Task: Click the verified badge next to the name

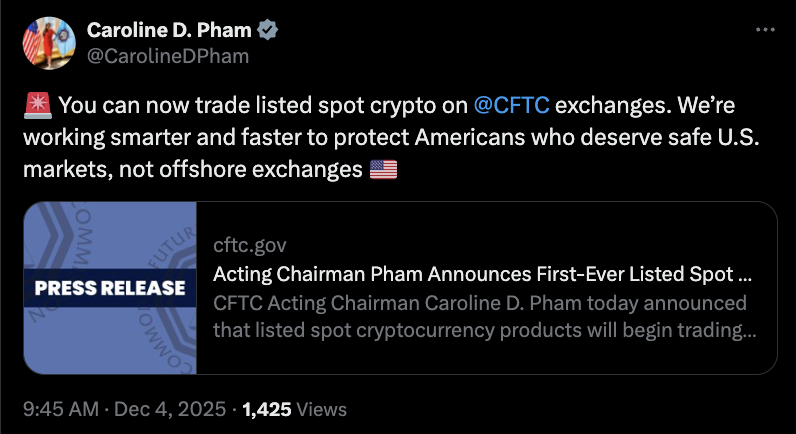Action: pyautogui.click(x=270, y=32)
